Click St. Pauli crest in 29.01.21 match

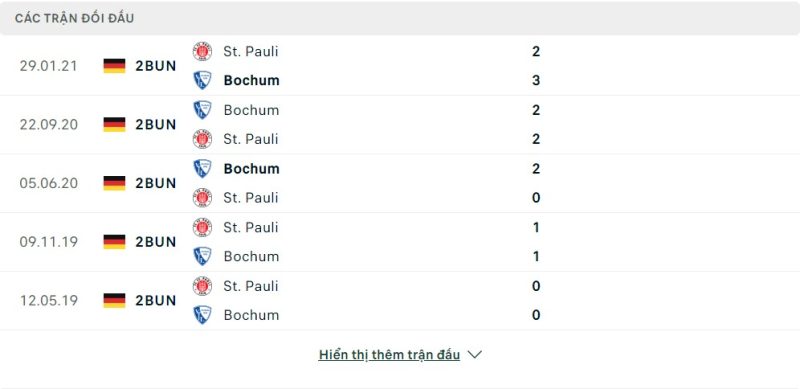coord(202,52)
